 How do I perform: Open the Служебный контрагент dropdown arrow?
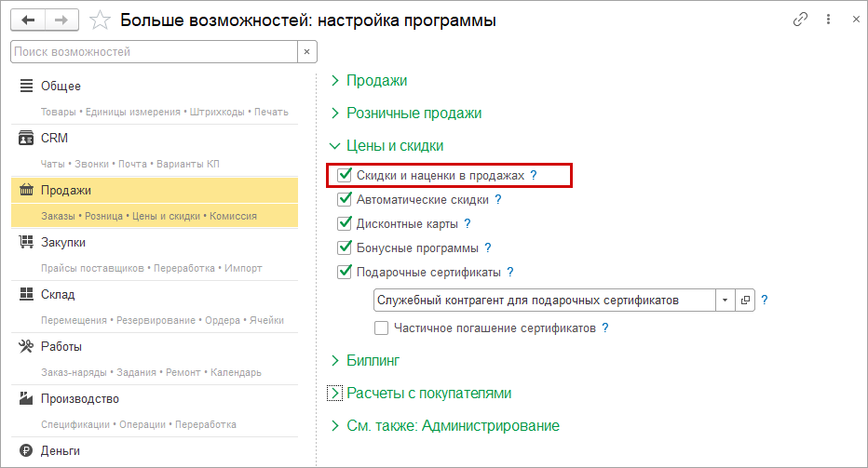[725, 301]
